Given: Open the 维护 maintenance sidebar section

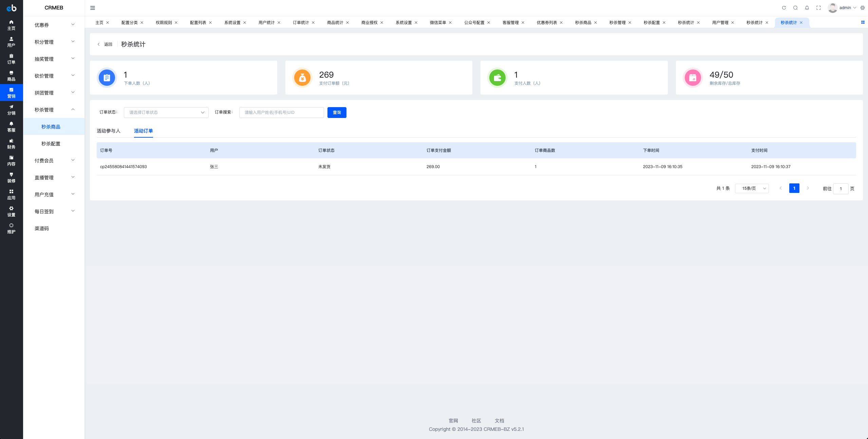Looking at the screenshot, I should point(11,228).
